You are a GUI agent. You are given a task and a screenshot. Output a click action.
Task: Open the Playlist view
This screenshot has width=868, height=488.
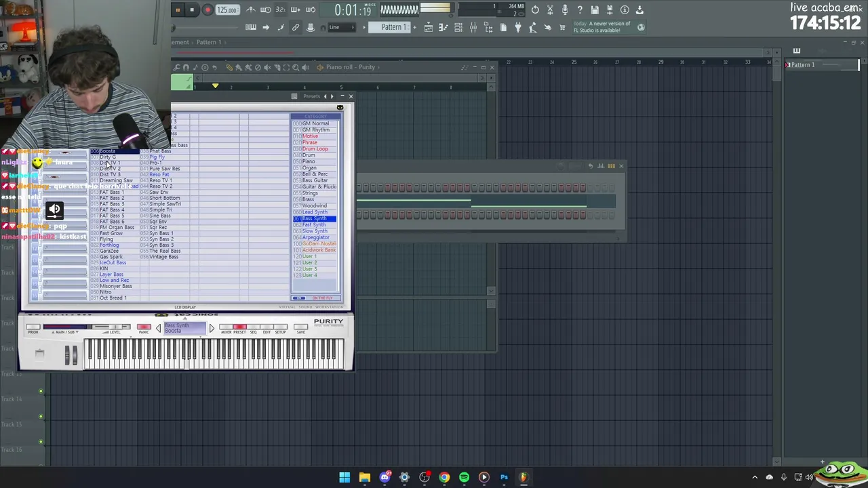point(429,28)
